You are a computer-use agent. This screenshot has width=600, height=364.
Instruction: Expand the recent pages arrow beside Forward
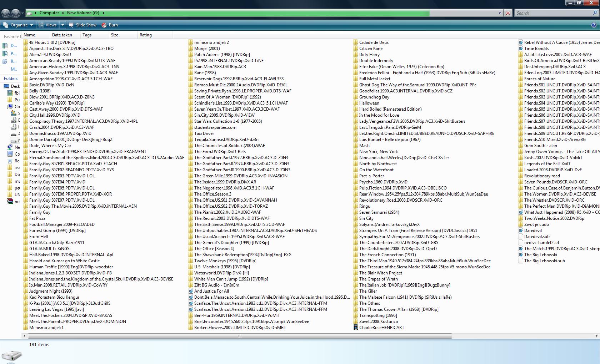tap(22, 13)
